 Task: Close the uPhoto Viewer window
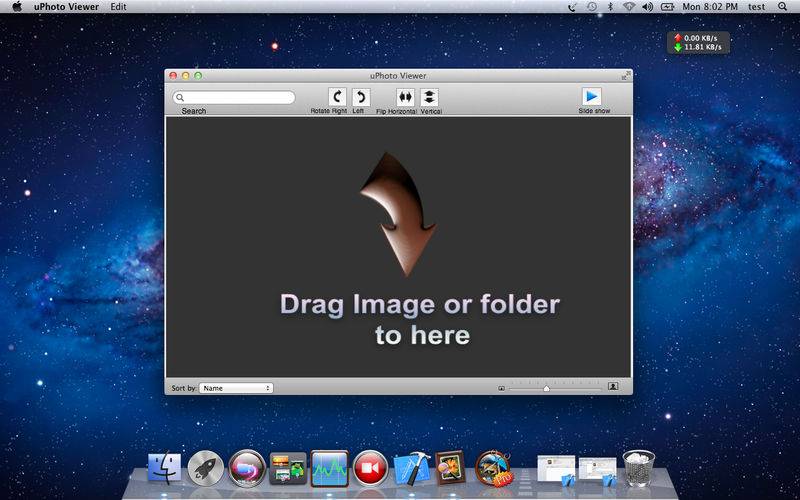pyautogui.click(x=173, y=76)
